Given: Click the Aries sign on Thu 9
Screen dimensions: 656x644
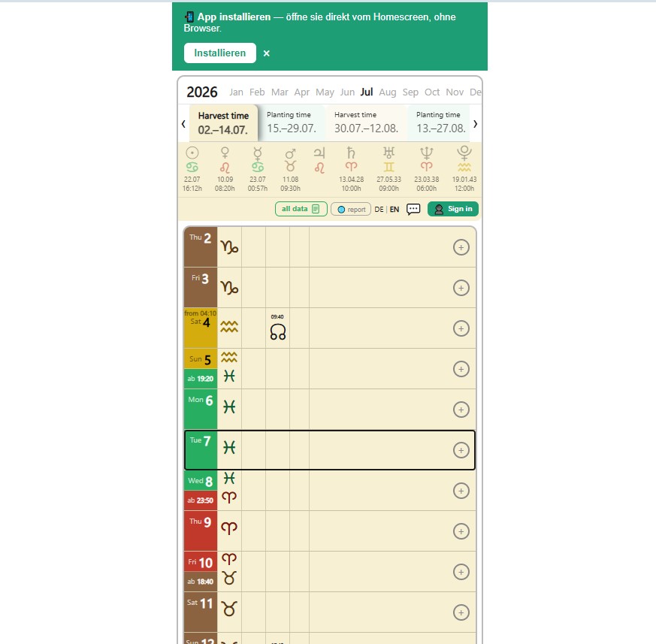Looking at the screenshot, I should [229, 528].
